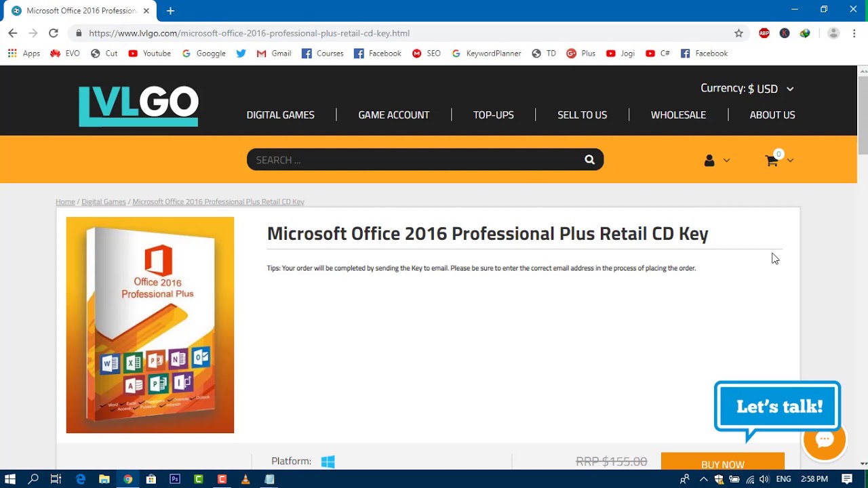
Task: Open the Twitter bird bookmark
Action: coord(241,54)
